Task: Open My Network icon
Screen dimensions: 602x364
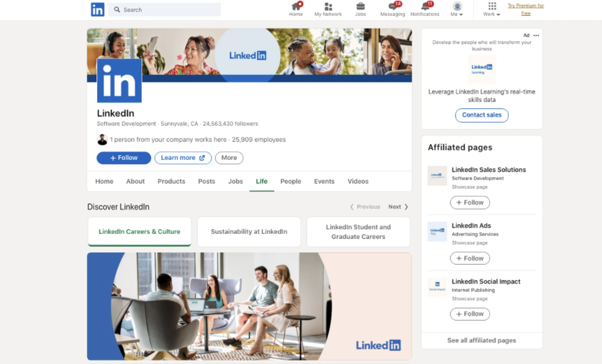Action: click(328, 9)
